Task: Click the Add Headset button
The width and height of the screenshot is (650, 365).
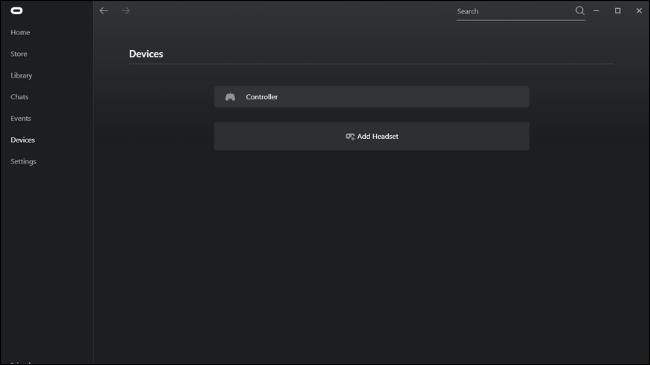Action: coord(371,136)
